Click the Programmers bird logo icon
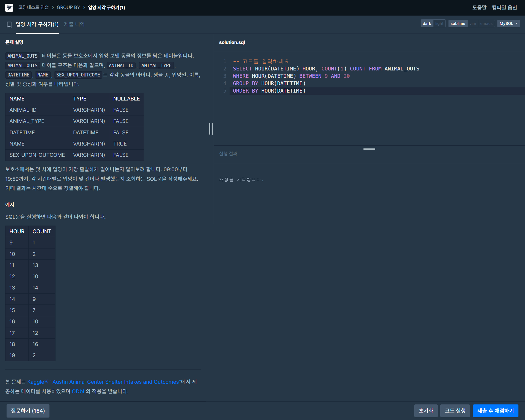525x420 pixels. point(9,8)
